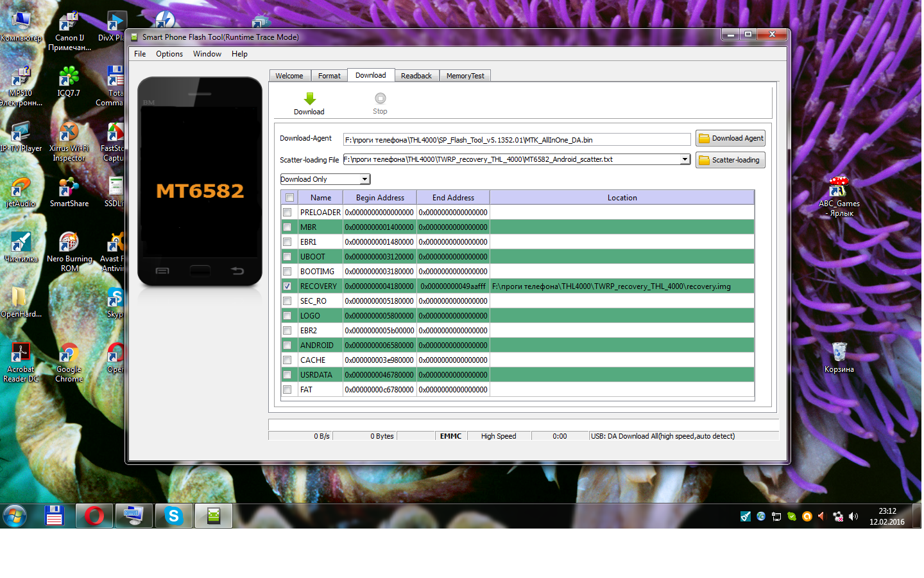
Task: Open Skype from the taskbar
Action: click(173, 516)
